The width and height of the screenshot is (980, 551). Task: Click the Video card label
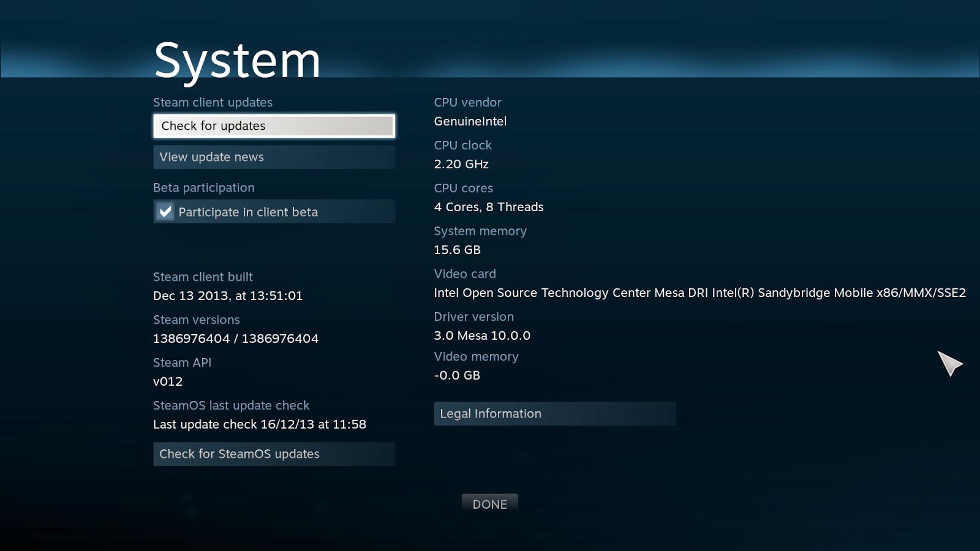(x=465, y=274)
